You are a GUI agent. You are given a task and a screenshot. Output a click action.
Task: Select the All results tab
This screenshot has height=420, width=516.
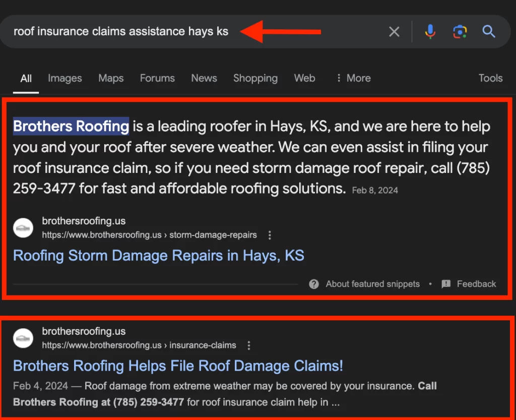click(26, 78)
